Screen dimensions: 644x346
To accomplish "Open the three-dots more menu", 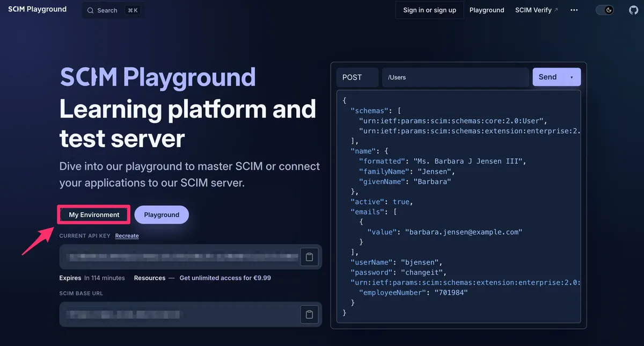I will point(574,10).
